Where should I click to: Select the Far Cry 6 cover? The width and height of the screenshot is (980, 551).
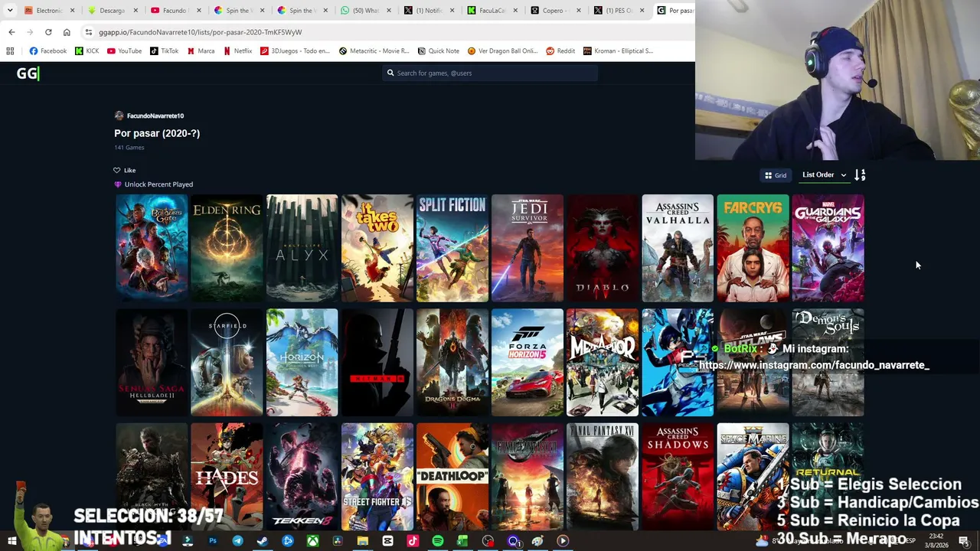(x=753, y=248)
